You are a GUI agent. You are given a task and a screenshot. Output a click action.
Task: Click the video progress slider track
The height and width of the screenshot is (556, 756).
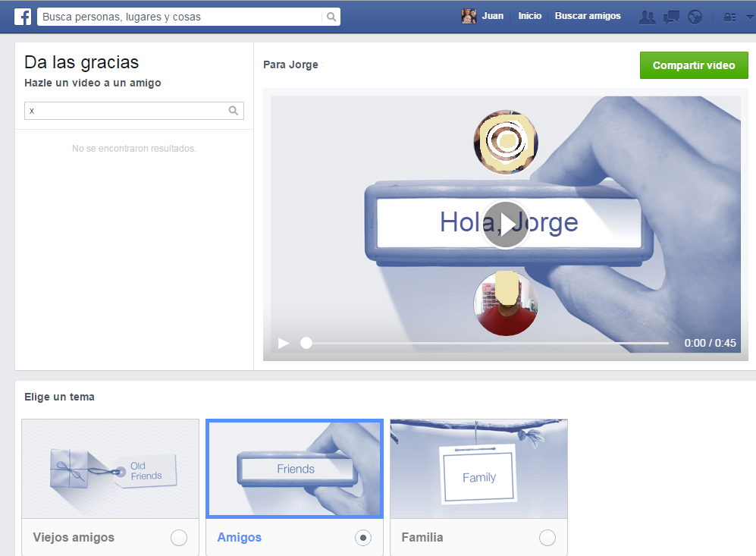click(485, 343)
